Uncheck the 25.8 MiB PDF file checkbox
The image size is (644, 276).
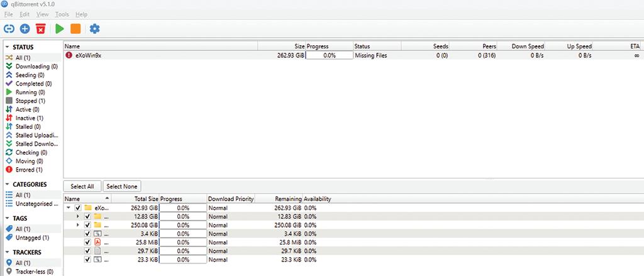(87, 242)
